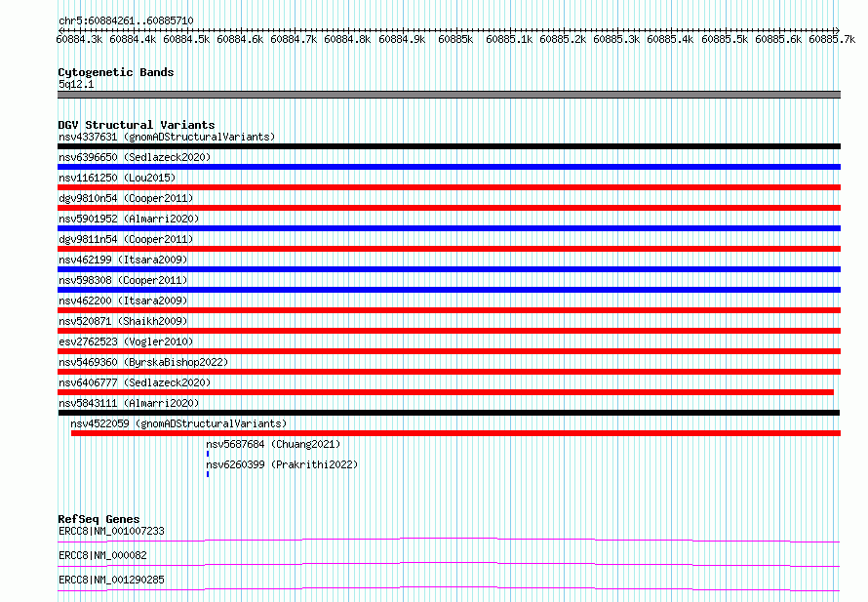This screenshot has width=868, height=602.
Task: Click the 60884.8k ruler tick label
Action: [347, 39]
